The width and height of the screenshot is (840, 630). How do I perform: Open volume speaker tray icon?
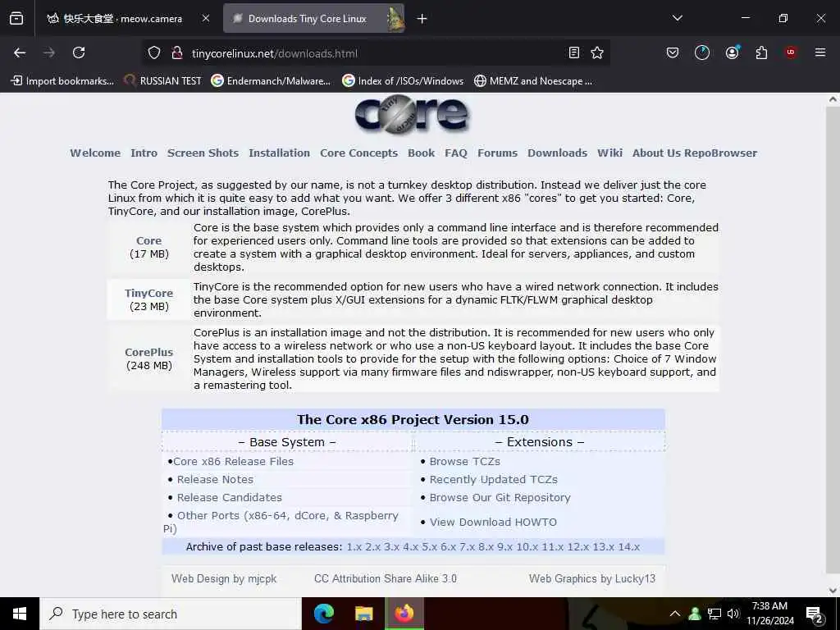pos(733,614)
